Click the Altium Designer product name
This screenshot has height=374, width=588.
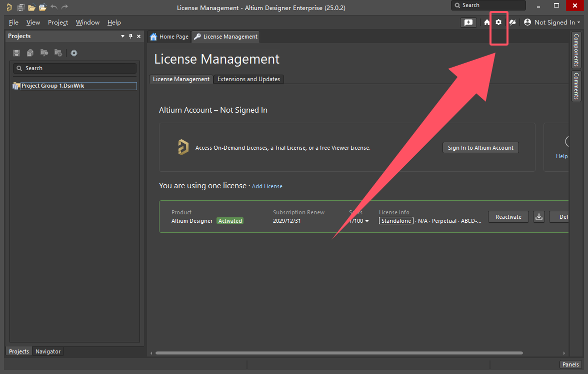[192, 221]
